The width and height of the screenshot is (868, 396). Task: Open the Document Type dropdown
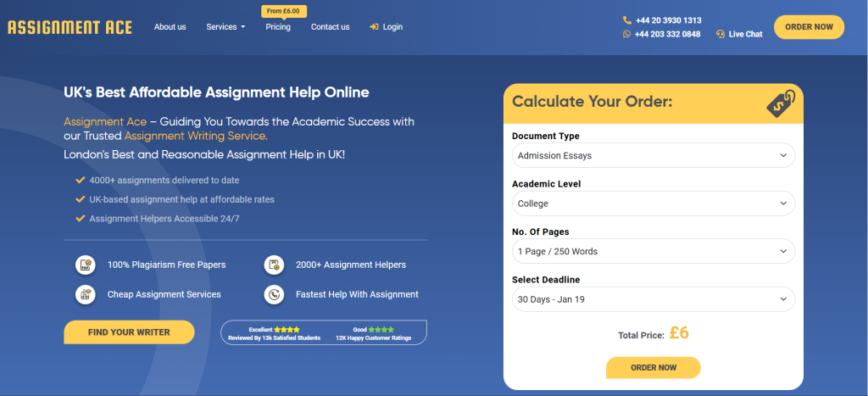[x=654, y=156]
